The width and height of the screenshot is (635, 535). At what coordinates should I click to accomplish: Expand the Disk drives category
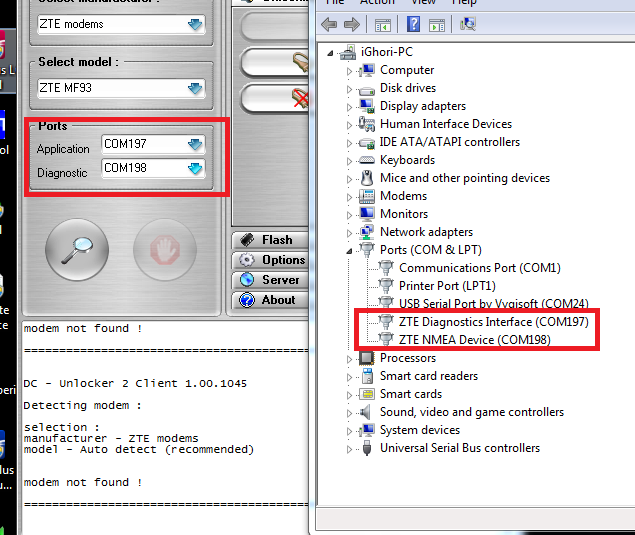click(349, 89)
